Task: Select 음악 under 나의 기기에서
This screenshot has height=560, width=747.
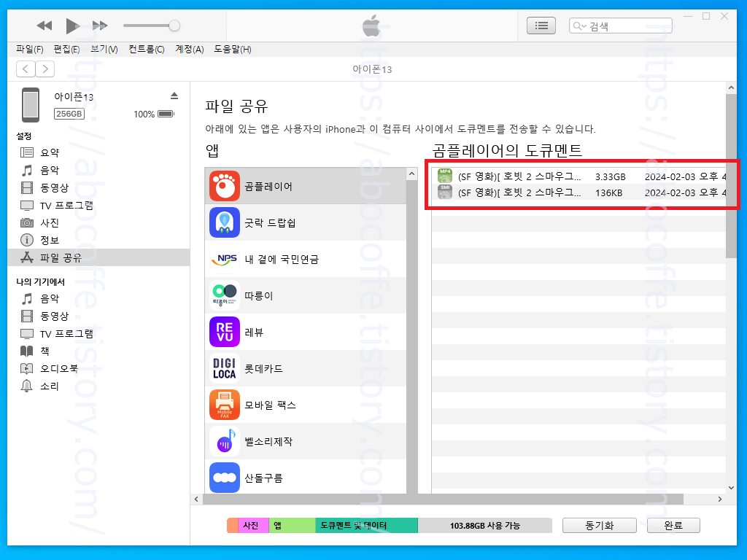Action: click(x=98, y=298)
